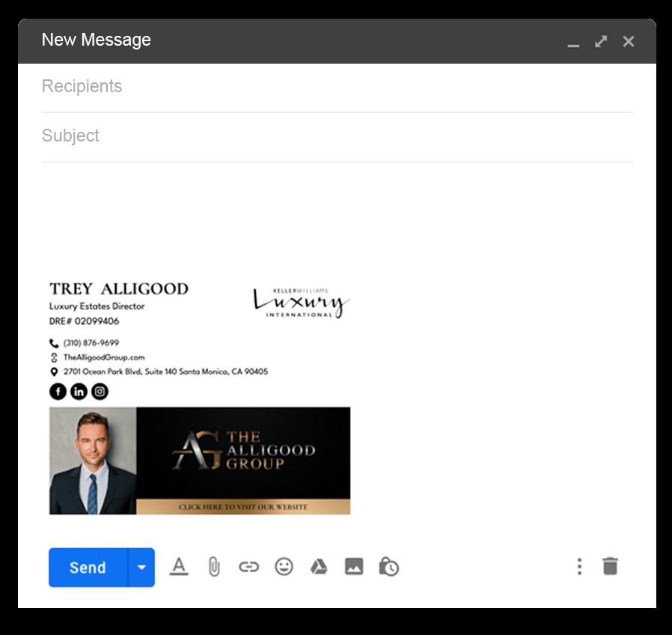Insert files using Google Drive icon
Viewport: 672px width, 635px height.
pyautogui.click(x=319, y=567)
